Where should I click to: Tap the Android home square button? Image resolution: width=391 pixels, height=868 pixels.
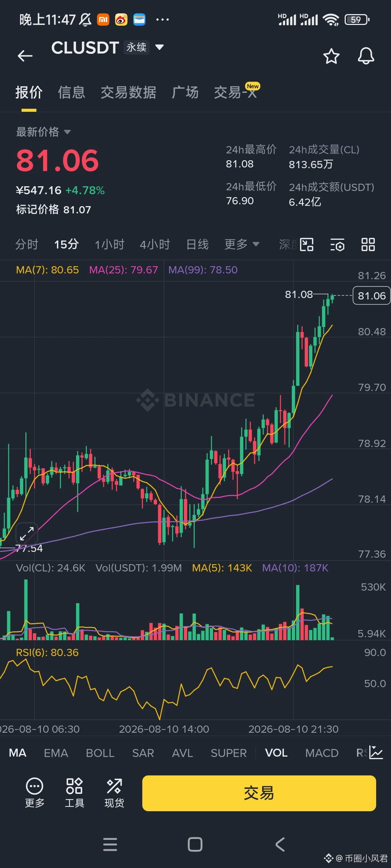(195, 844)
